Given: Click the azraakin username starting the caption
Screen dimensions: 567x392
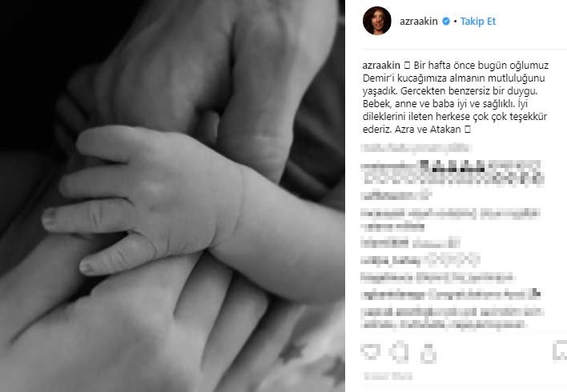Looking at the screenshot, I should (381, 65).
